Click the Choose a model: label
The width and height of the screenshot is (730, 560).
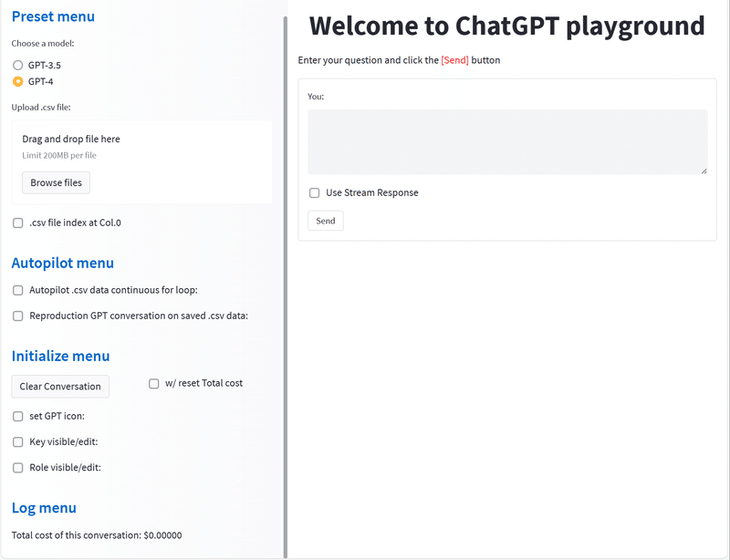(x=43, y=43)
